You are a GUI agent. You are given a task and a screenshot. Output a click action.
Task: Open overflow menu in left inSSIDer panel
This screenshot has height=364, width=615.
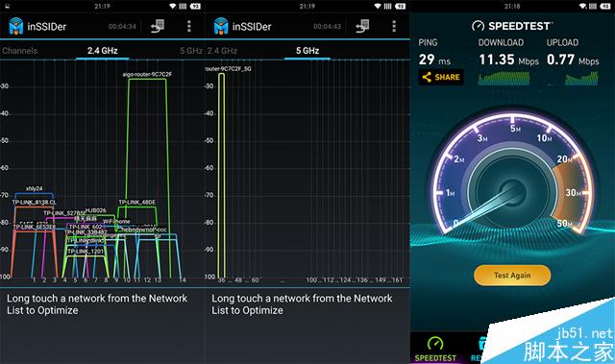click(189, 26)
